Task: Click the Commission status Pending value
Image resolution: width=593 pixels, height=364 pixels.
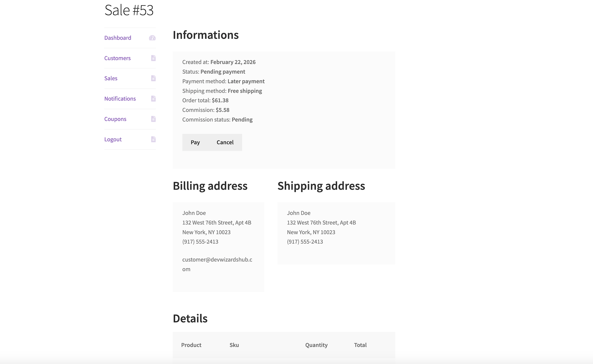Action: (x=242, y=119)
